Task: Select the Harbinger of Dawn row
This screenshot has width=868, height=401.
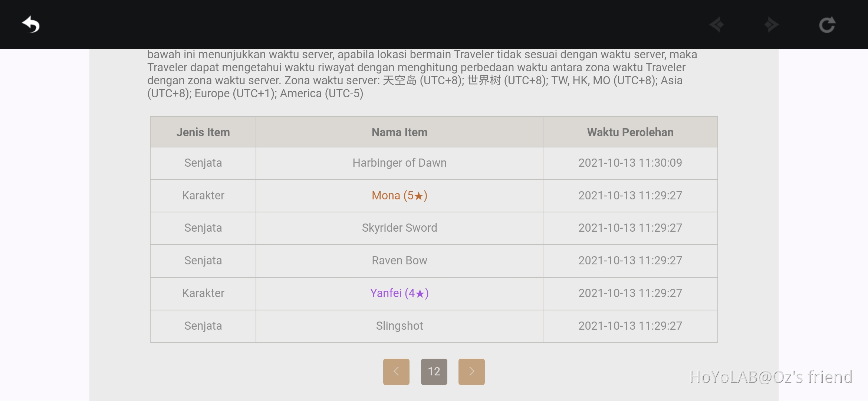Action: pos(399,163)
